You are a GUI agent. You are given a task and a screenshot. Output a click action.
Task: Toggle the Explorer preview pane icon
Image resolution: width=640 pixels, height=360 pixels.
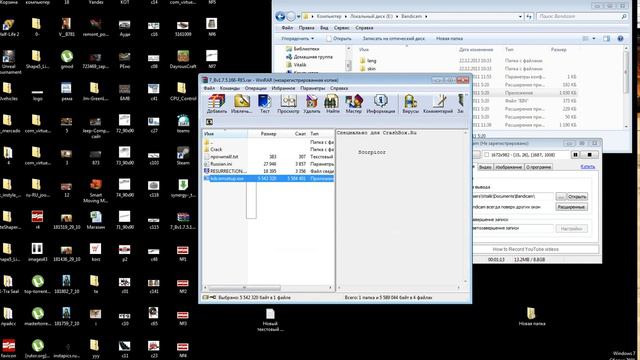pos(607,38)
